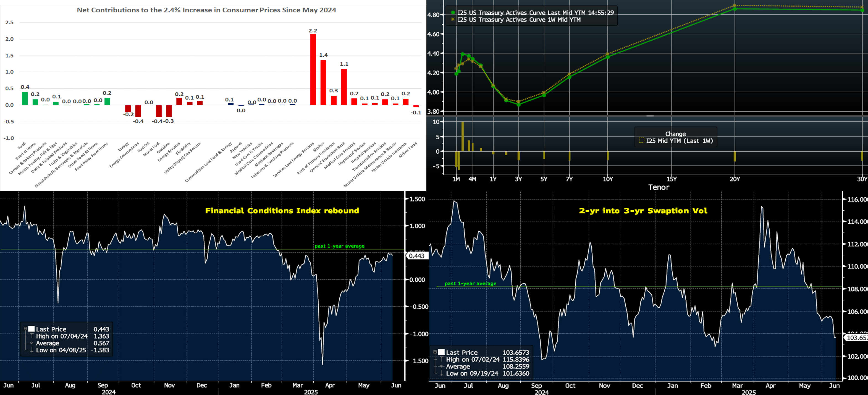
Task: Click the 0.443 last value axis tag
Action: click(x=417, y=256)
